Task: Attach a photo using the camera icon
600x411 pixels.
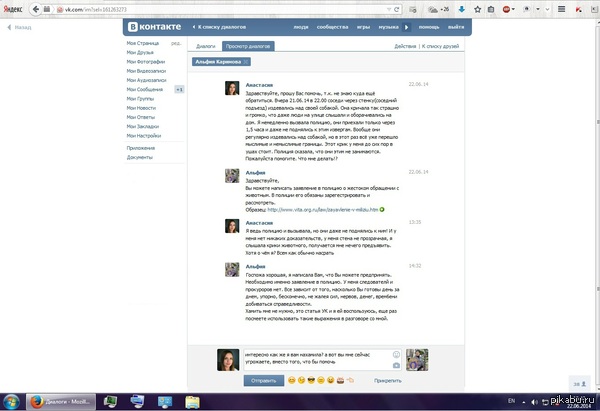Action: pos(396,365)
